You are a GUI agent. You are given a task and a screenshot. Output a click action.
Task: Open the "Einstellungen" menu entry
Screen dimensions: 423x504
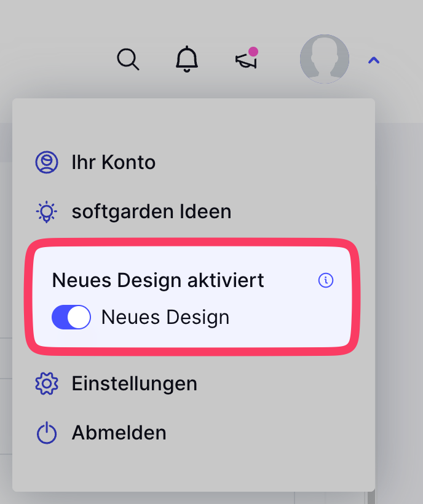[x=134, y=384]
